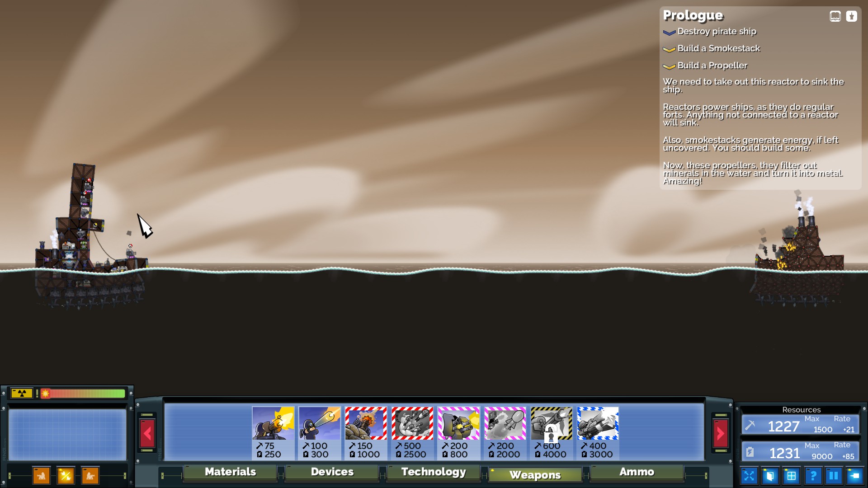Choose the blue-bordered 400 metal weapon
This screenshot has height=488, width=868.
click(x=598, y=432)
